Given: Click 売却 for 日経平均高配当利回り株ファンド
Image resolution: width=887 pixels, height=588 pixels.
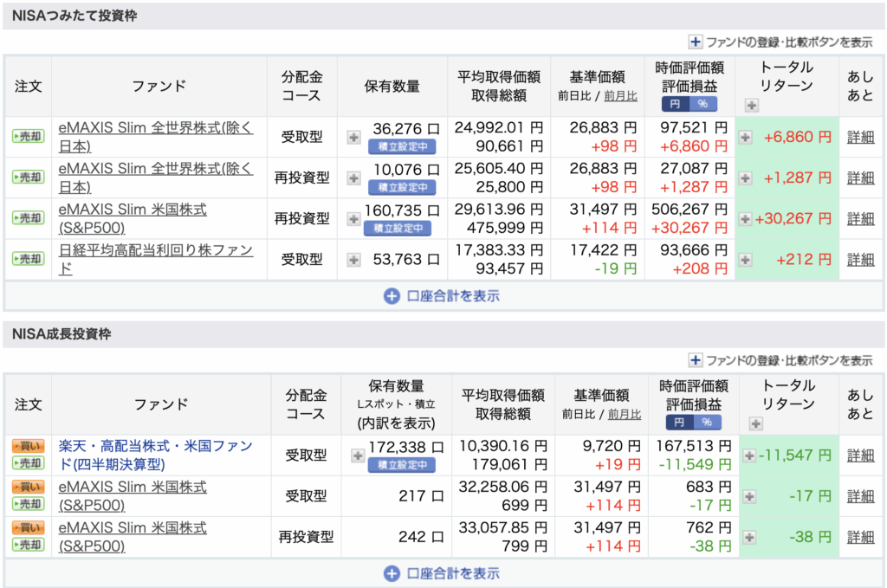Looking at the screenshot, I should (29, 259).
